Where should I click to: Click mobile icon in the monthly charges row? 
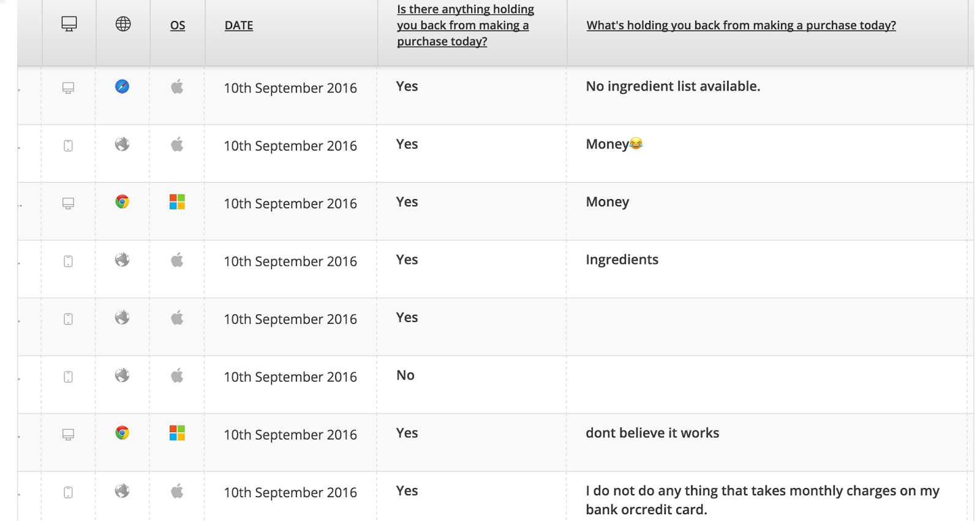click(69, 492)
